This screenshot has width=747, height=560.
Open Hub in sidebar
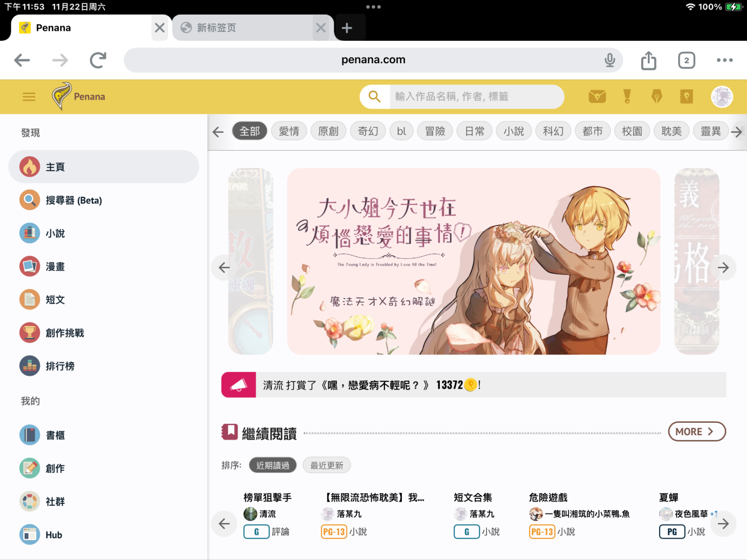104,535
